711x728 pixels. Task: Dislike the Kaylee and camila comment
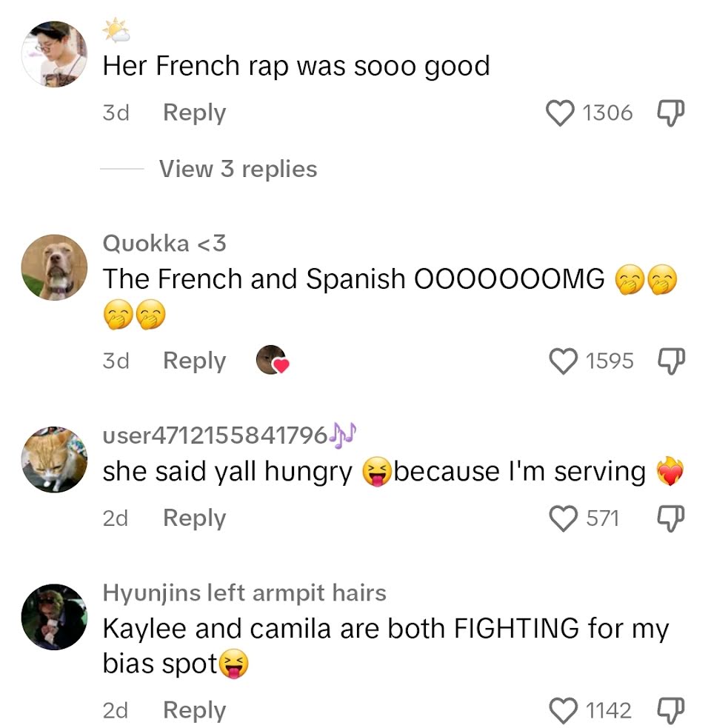(670, 710)
